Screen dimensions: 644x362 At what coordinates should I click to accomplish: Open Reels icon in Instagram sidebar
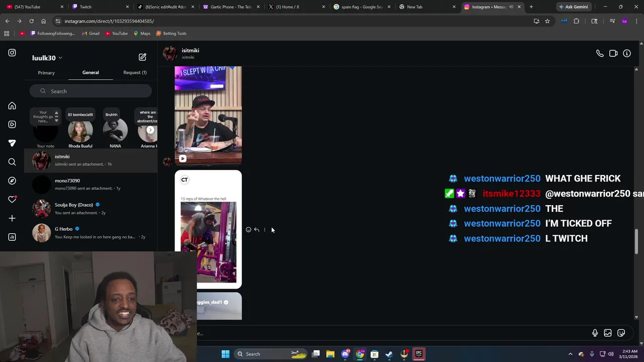[12, 125]
